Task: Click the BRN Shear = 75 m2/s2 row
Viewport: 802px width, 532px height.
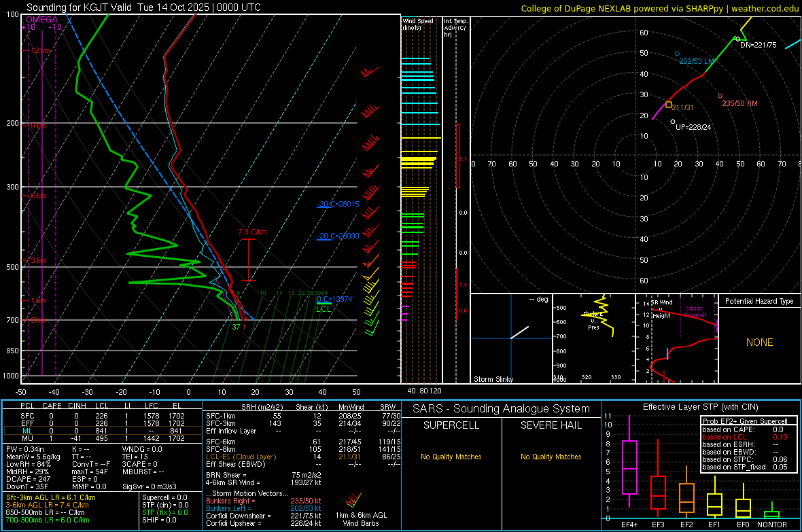Action: [264, 475]
